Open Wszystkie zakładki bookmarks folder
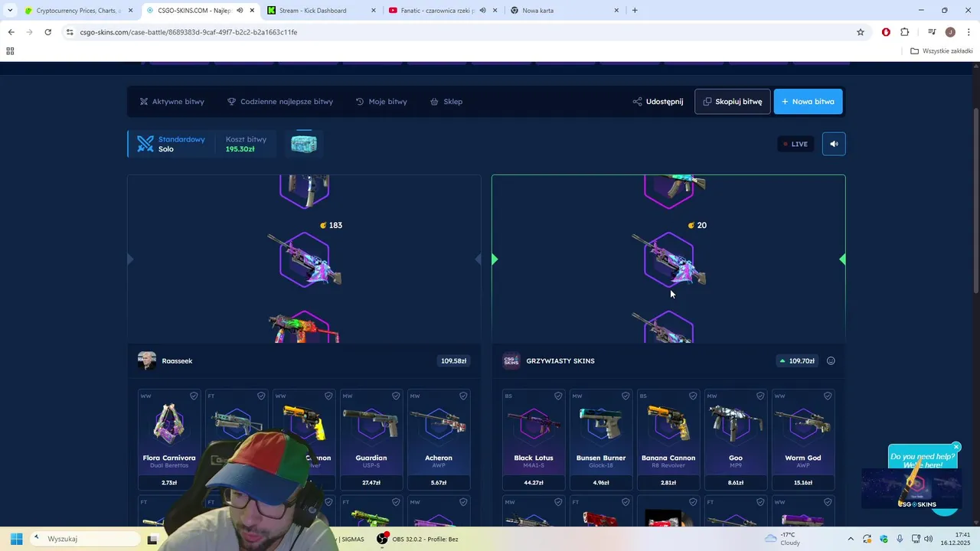The width and height of the screenshot is (980, 551). (x=942, y=51)
